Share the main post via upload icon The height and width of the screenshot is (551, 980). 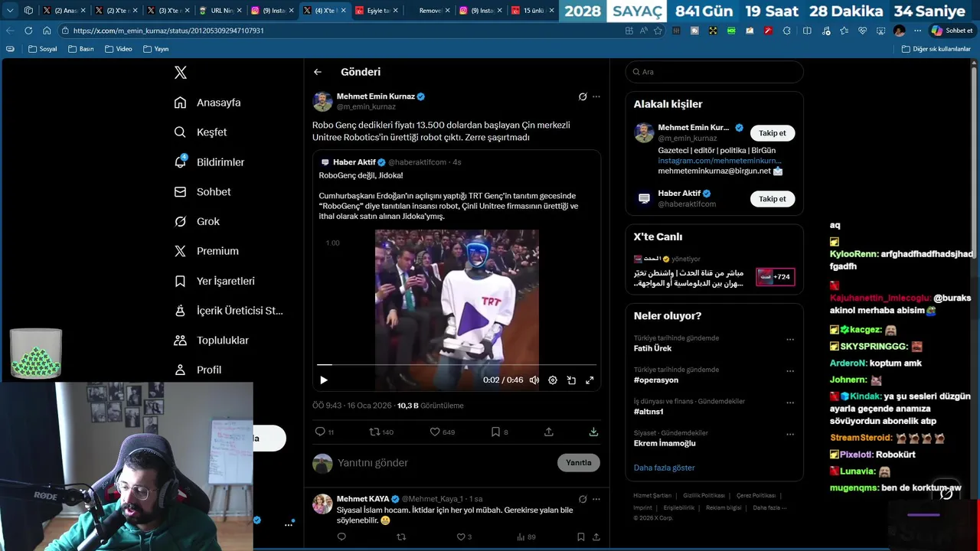(549, 432)
